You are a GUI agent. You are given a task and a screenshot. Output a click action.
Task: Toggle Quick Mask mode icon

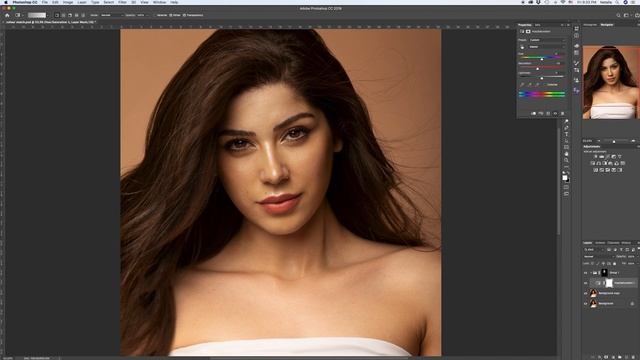point(566,187)
